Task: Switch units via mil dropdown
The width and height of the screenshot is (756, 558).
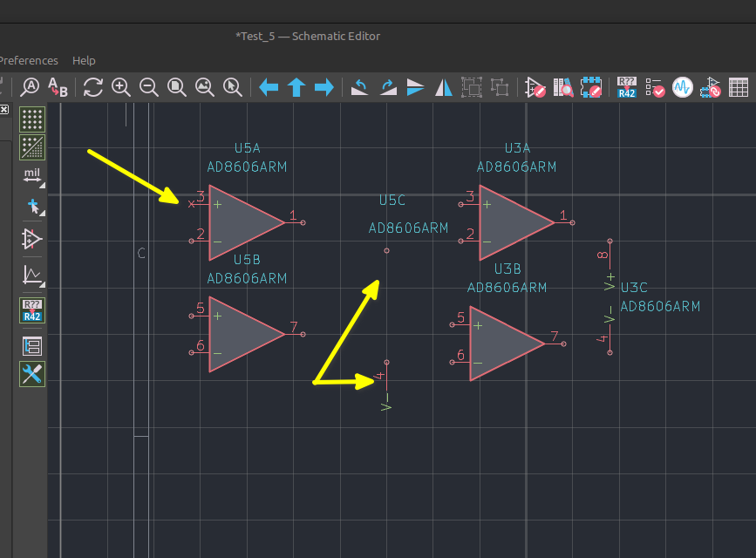Action: coord(32,176)
